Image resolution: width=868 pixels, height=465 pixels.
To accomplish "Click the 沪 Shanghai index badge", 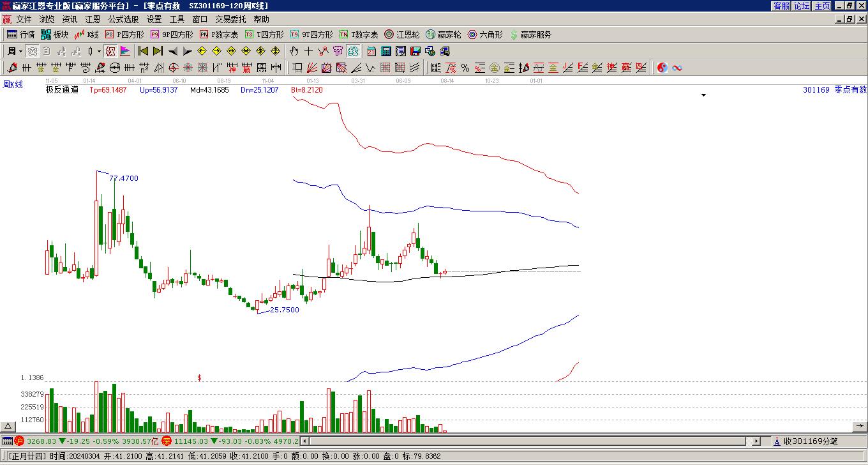I will click(x=19, y=441).
